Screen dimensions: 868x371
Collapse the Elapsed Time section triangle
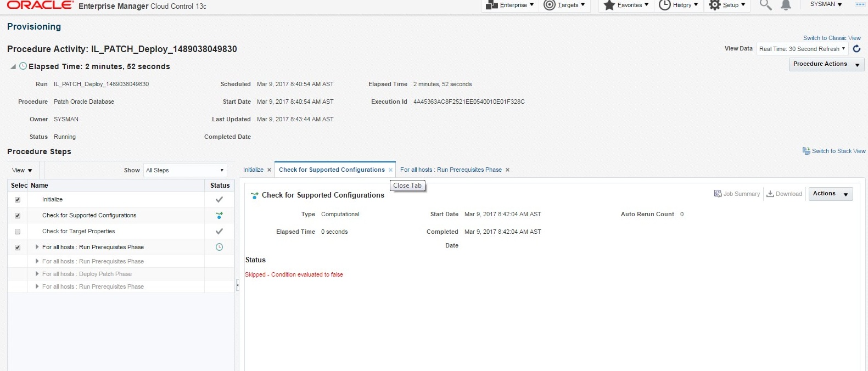[13, 66]
